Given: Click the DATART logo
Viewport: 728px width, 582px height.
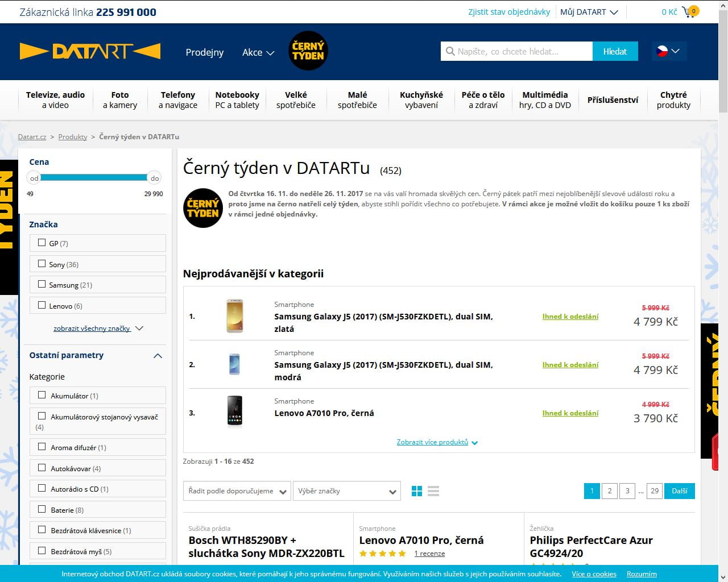Looking at the screenshot, I should [x=90, y=51].
